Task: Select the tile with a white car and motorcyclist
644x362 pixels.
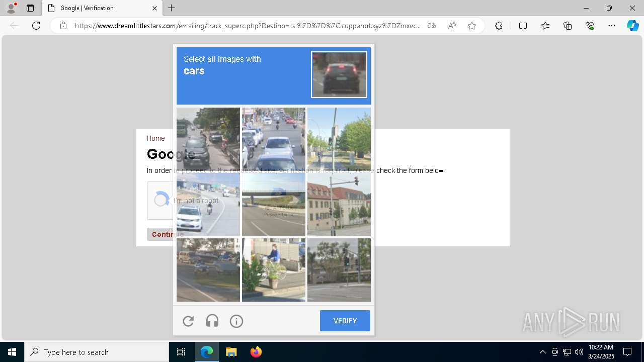Action: [208, 205]
